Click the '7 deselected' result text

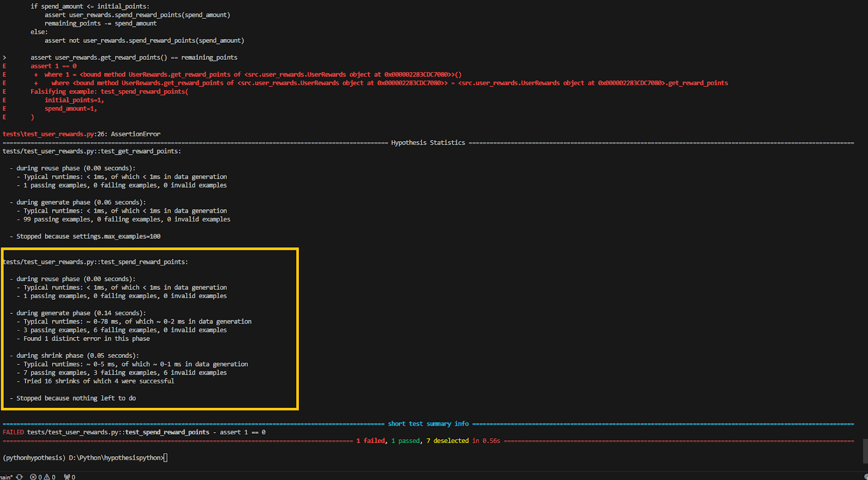pyautogui.click(x=447, y=441)
